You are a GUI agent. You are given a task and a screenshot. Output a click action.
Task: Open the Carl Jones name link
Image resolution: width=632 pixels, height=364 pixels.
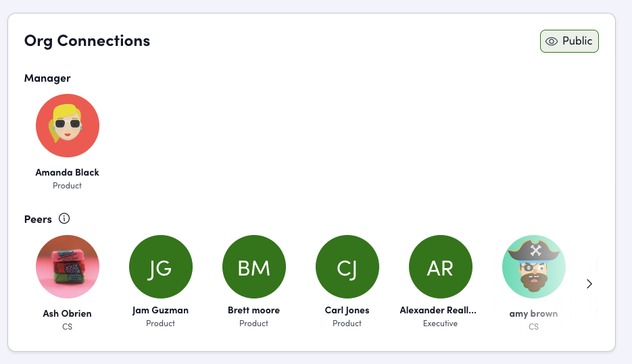coord(347,311)
